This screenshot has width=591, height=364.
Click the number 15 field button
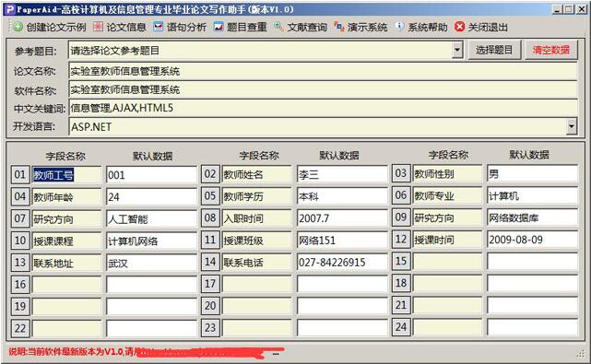(x=401, y=261)
